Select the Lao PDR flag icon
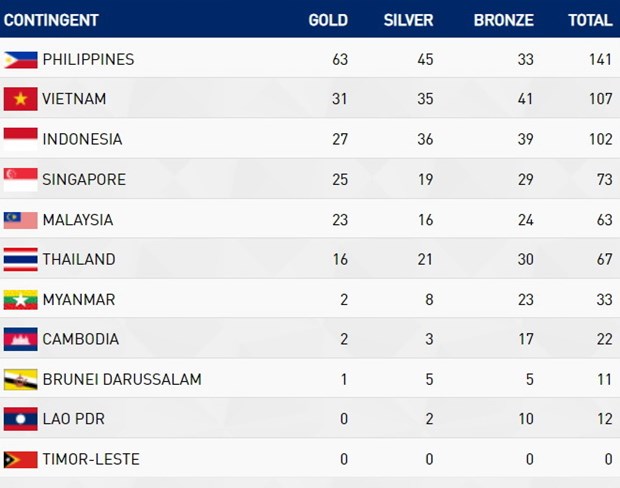This screenshot has height=488, width=620. click(21, 419)
